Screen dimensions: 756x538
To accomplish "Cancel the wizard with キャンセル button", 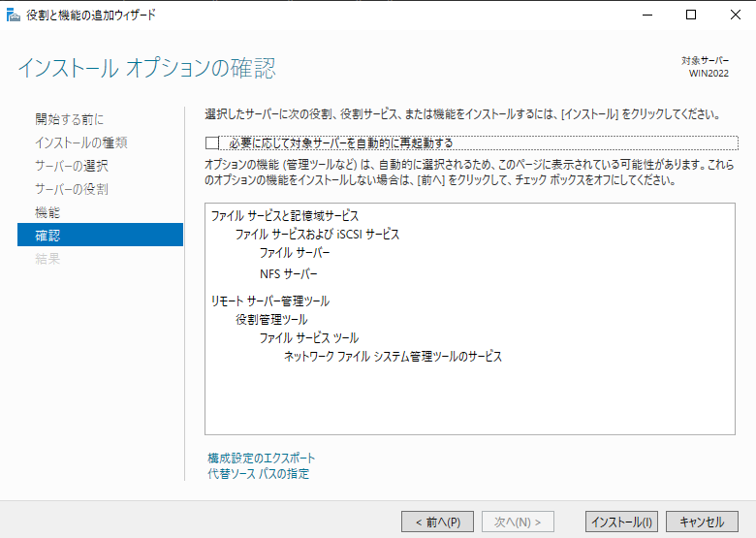I will pyautogui.click(x=702, y=522).
